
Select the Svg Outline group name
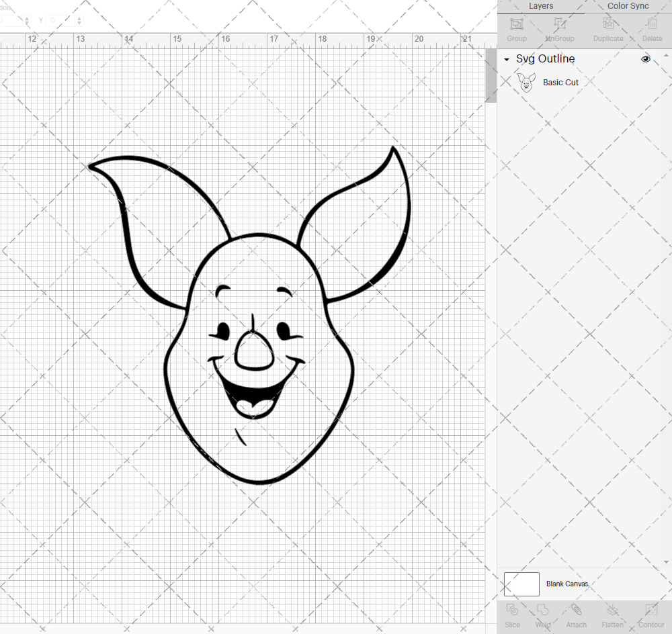click(x=545, y=58)
